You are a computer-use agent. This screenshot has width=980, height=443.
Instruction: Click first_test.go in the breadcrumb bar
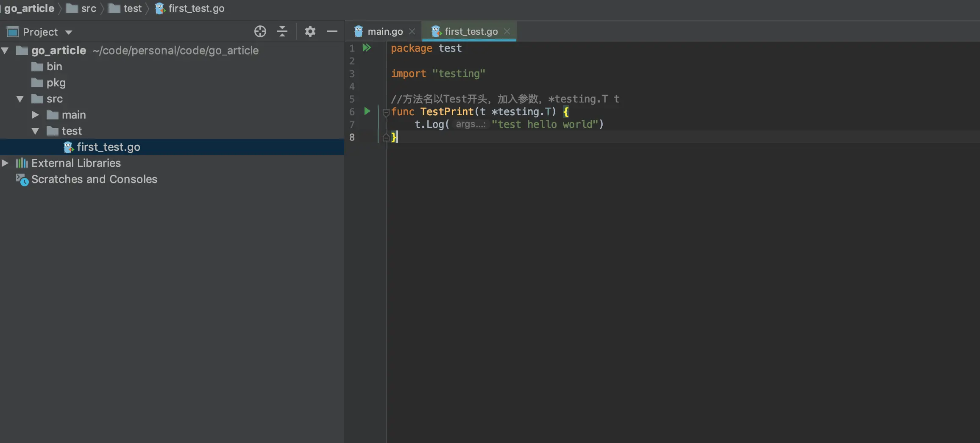pyautogui.click(x=196, y=8)
